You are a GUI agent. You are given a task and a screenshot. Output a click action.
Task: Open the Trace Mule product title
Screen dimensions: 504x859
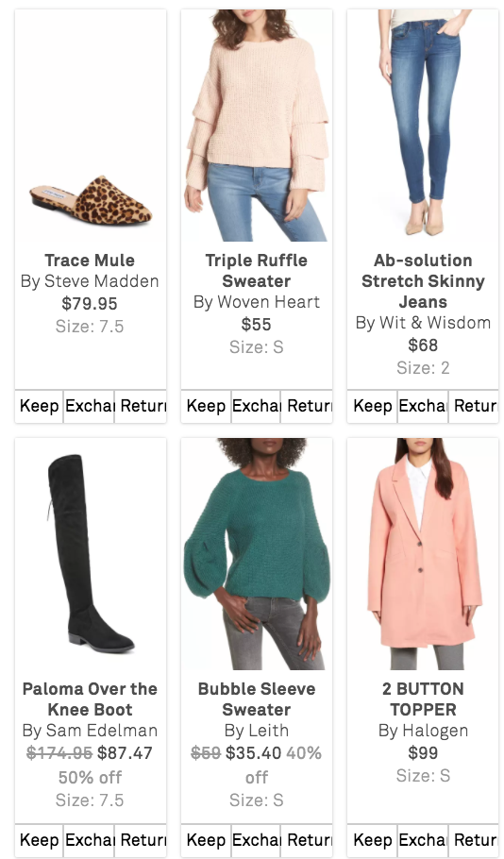pyautogui.click(x=90, y=261)
